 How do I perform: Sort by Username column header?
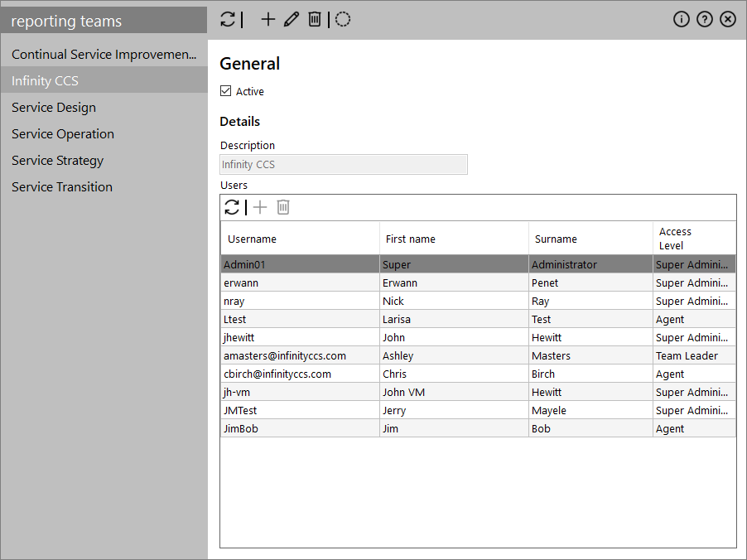coord(300,239)
